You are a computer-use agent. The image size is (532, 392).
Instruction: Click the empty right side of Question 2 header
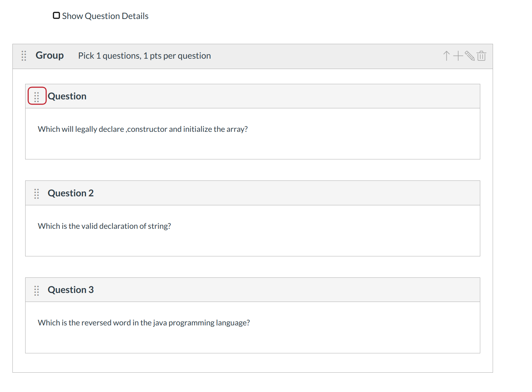311,193
